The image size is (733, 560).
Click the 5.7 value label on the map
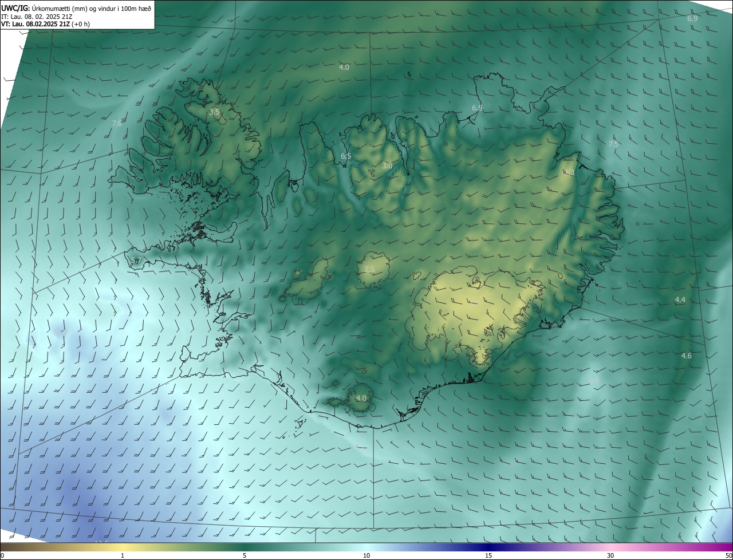(x=135, y=261)
